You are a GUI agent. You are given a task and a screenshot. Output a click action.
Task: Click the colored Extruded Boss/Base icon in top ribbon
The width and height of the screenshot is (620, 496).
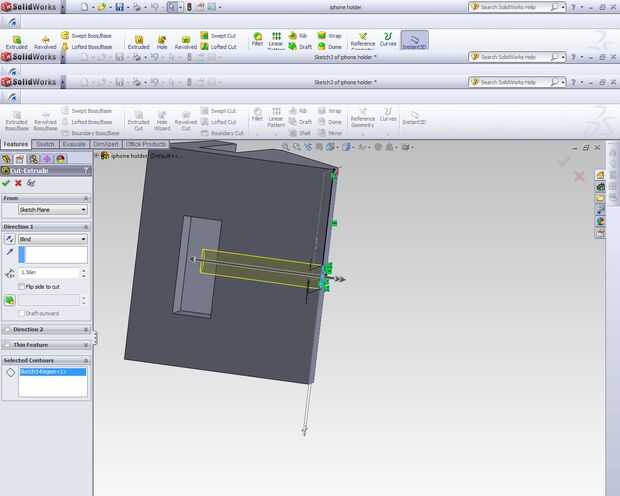coord(17,42)
